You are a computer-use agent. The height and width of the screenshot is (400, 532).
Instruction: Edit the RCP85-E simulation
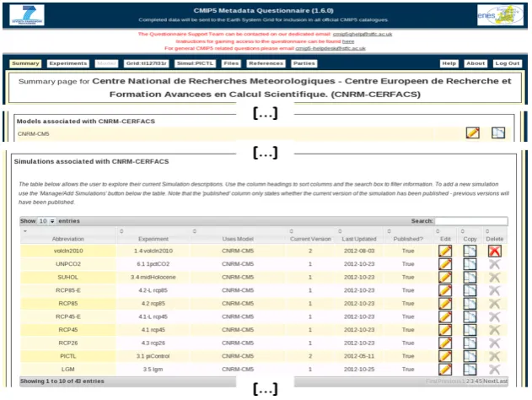point(445,290)
